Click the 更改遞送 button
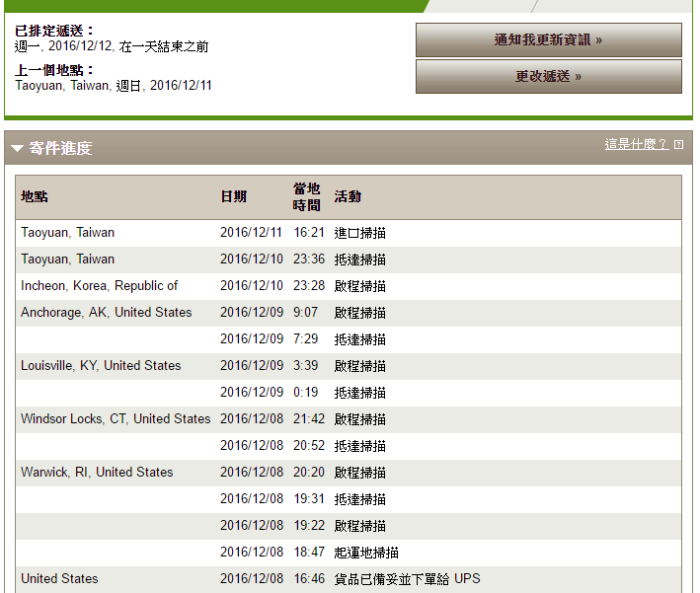Screen dimensions: 700x593 point(549,76)
